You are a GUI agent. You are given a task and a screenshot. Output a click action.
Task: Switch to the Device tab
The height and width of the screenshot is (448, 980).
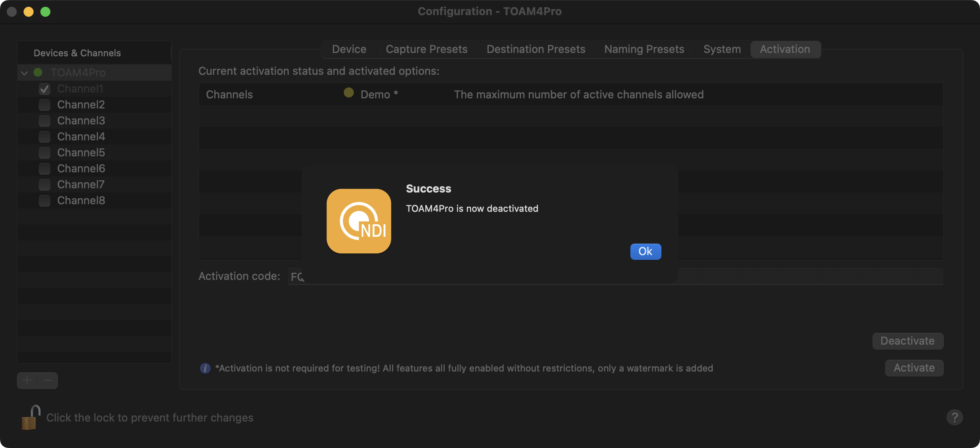[x=349, y=49]
